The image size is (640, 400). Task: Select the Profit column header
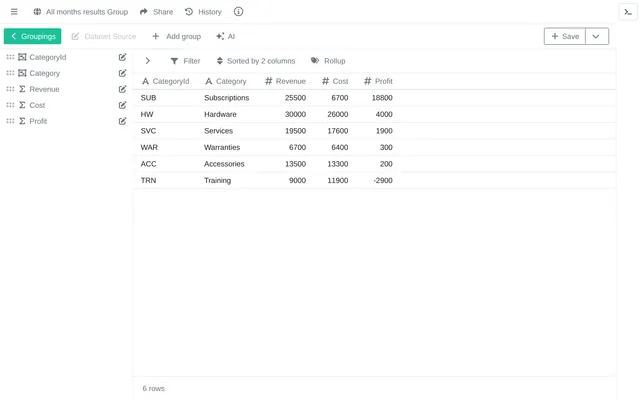[378, 81]
